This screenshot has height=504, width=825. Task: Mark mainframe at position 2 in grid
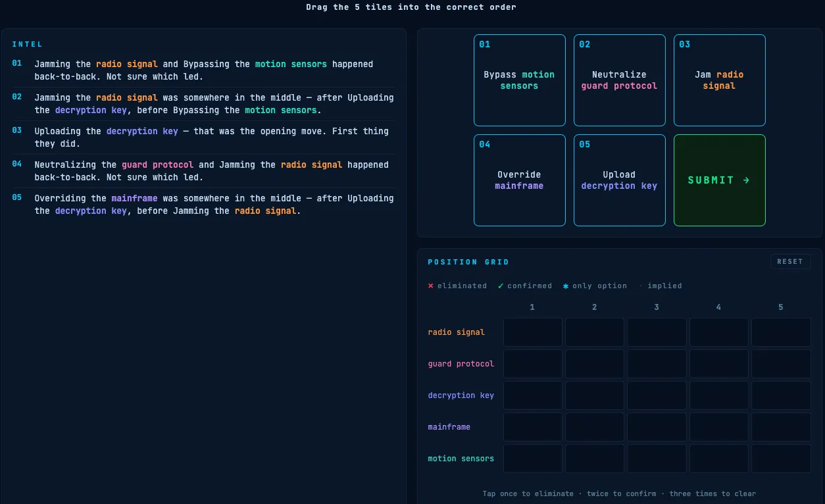595,427
